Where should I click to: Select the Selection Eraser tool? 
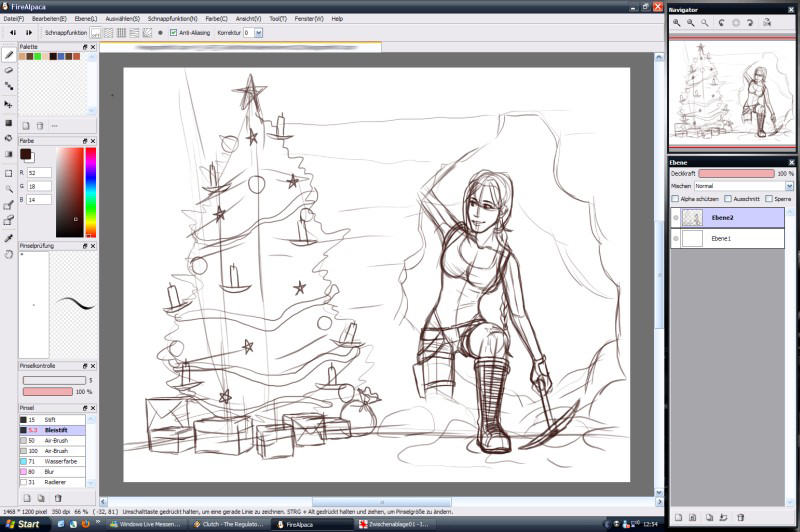[x=9, y=221]
